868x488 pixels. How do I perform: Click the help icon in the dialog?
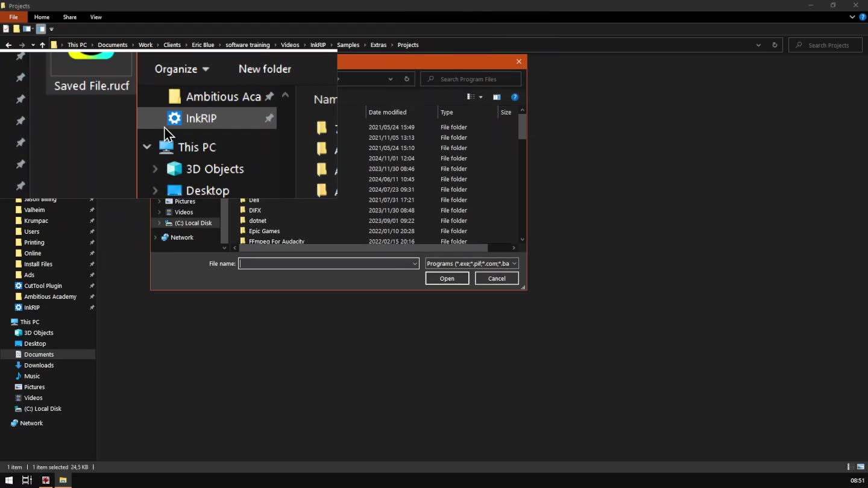pyautogui.click(x=514, y=97)
